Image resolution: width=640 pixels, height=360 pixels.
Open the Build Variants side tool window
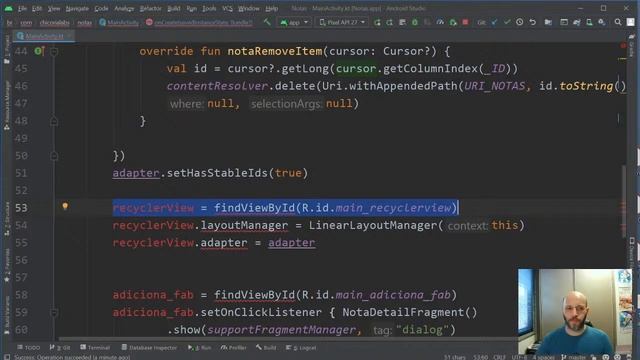7,316
